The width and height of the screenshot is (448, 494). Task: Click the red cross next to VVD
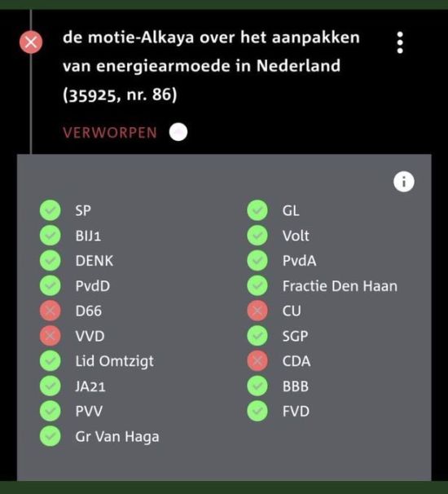click(x=50, y=336)
